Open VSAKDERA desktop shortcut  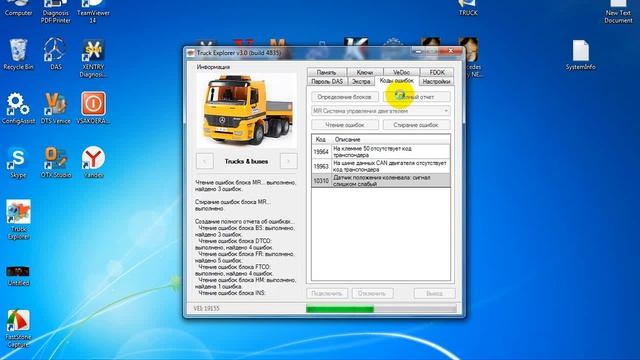pos(93,108)
